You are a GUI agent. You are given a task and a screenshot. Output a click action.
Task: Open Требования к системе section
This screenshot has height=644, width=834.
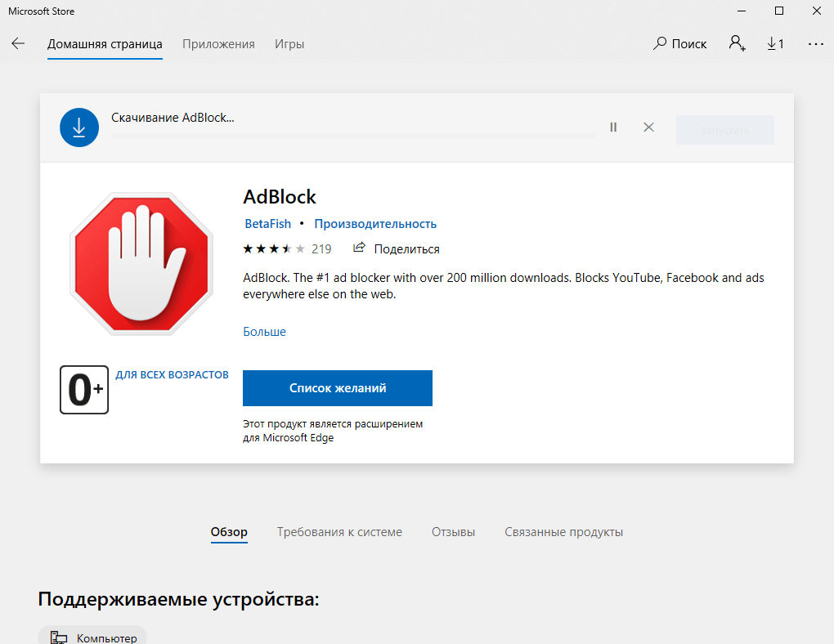[x=339, y=532]
